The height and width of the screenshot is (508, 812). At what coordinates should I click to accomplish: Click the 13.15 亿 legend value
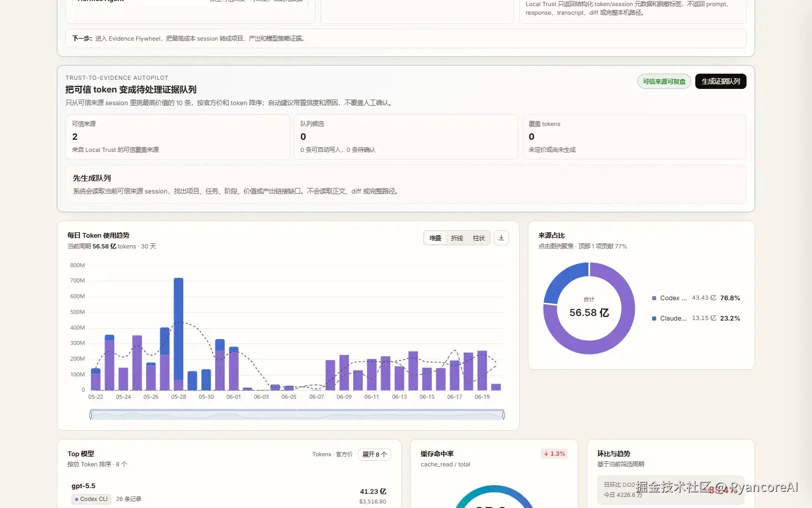coord(704,318)
